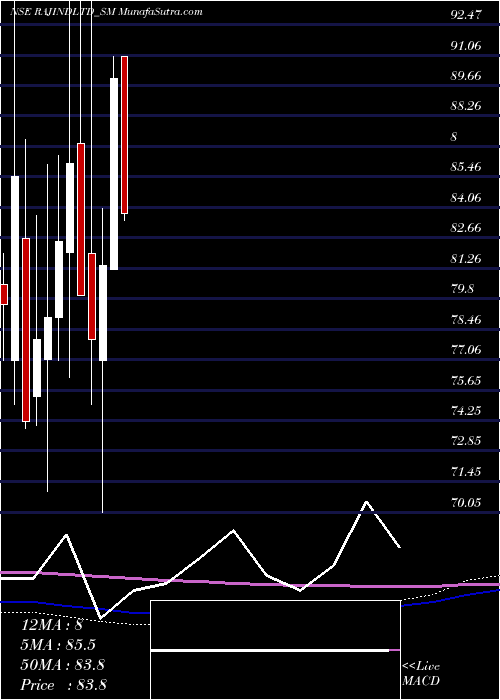The height and width of the screenshot is (700, 500).
Task: Click the tall white candlestick reaching 89.66
Action: click(x=114, y=174)
